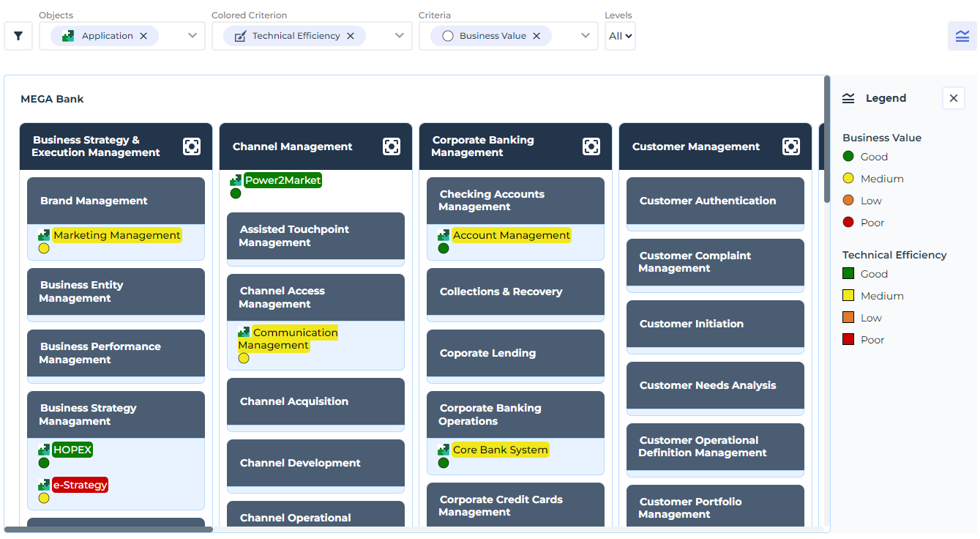Screen dimensions: 980x539
Task: Click the horizontal scrollbar at the bottom
Action: [110, 529]
